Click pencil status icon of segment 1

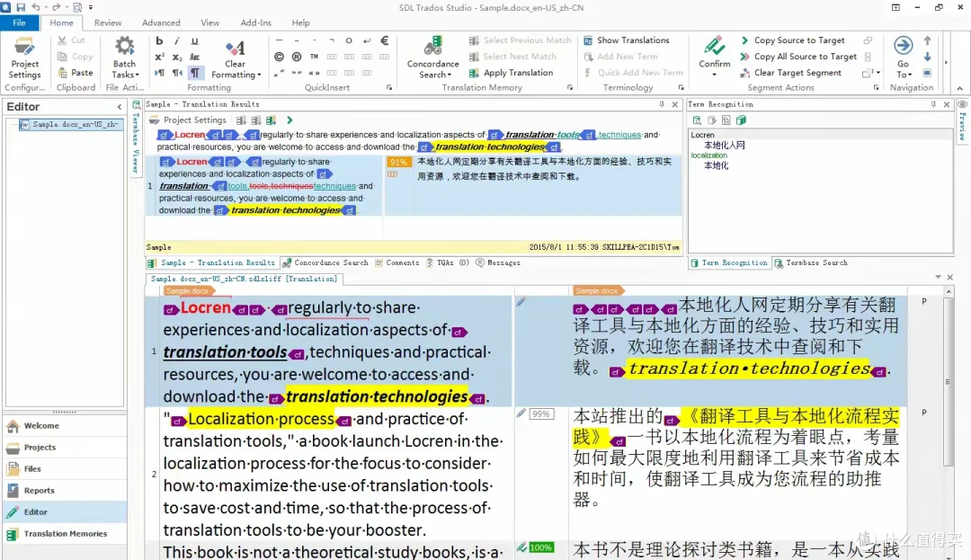pyautogui.click(x=521, y=301)
